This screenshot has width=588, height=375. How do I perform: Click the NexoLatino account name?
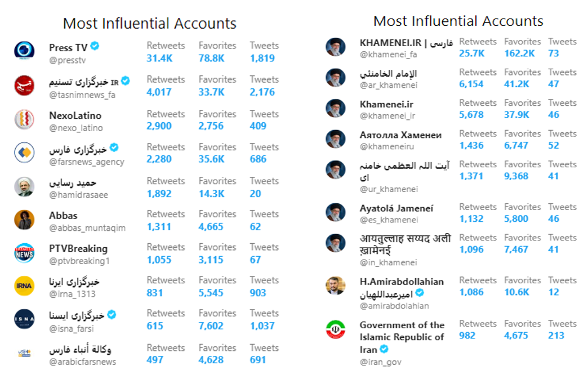tap(75, 115)
